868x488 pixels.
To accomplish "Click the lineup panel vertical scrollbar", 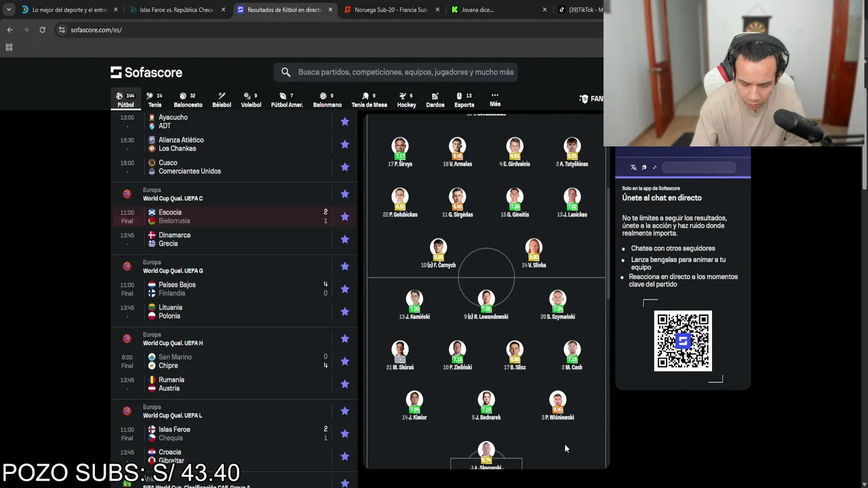I will tap(608, 244).
